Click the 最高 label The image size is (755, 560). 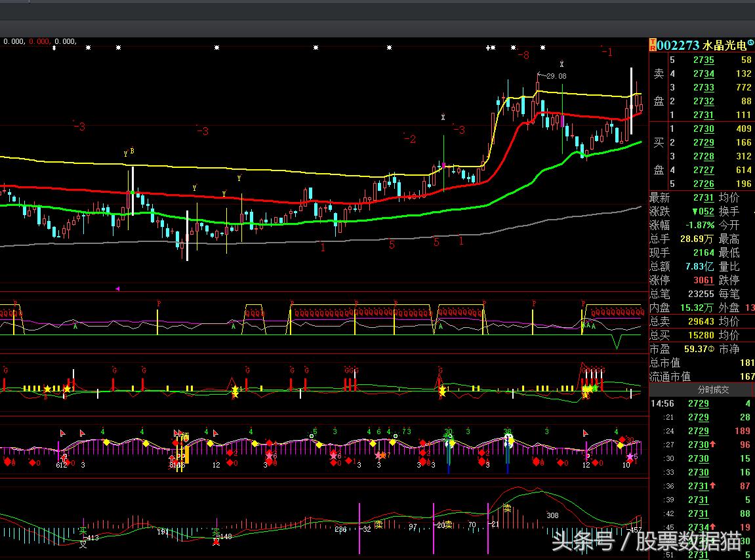[x=729, y=239]
